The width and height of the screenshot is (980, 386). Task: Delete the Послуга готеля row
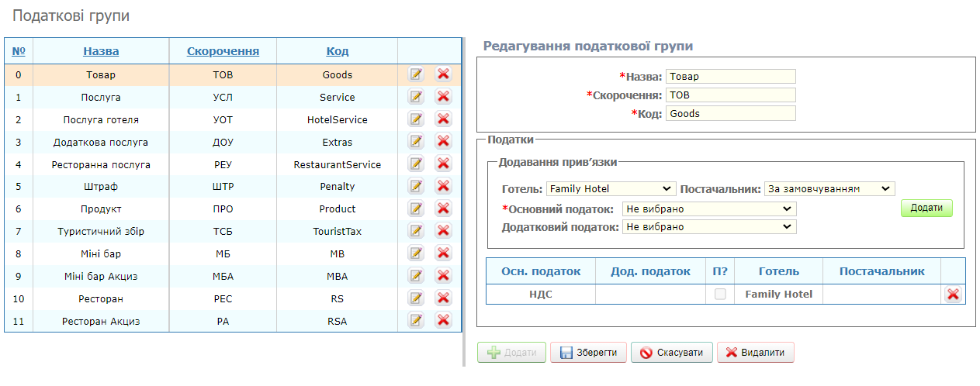coord(444,119)
